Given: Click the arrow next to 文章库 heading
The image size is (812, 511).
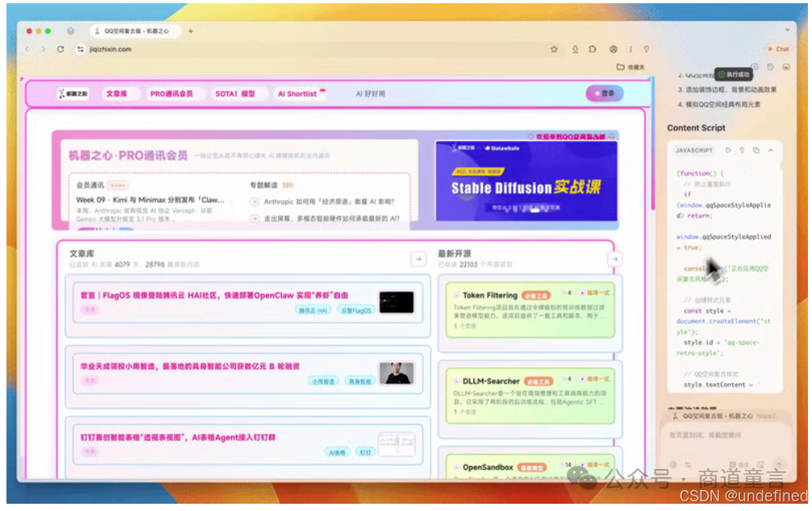Looking at the screenshot, I should coord(419,258).
